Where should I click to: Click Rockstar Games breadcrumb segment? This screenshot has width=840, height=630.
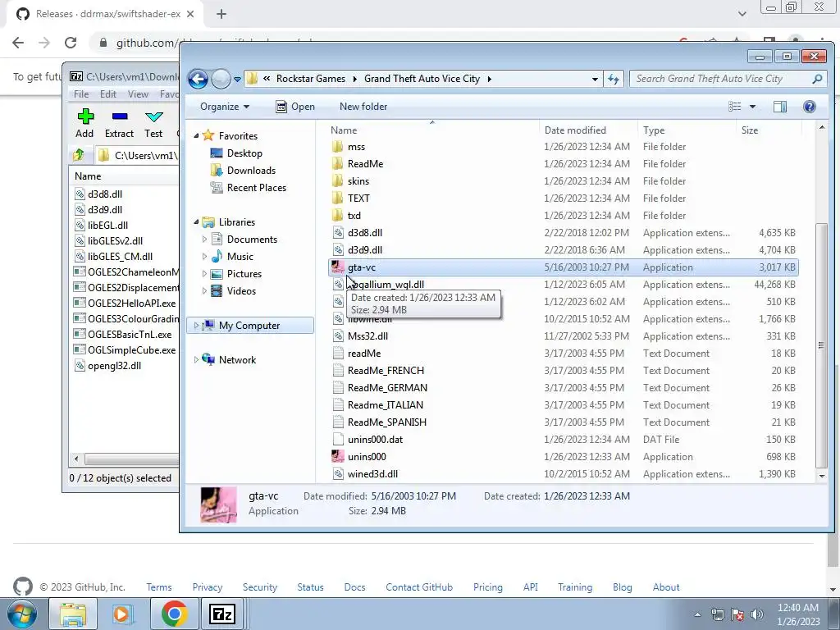point(311,79)
